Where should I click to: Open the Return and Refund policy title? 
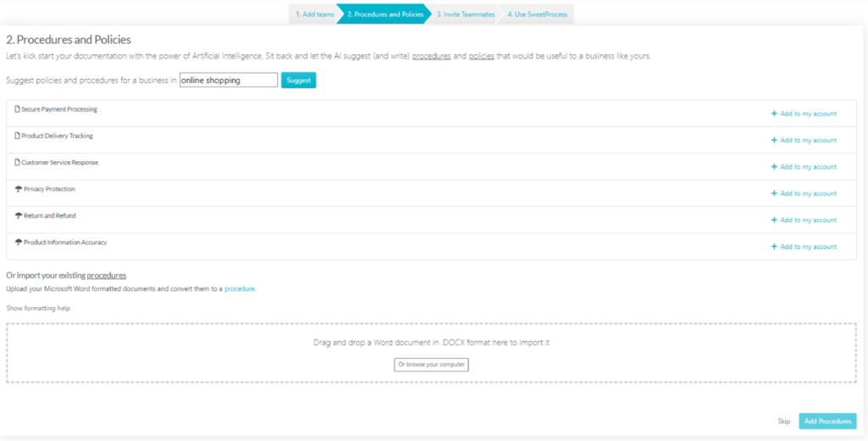[50, 215]
